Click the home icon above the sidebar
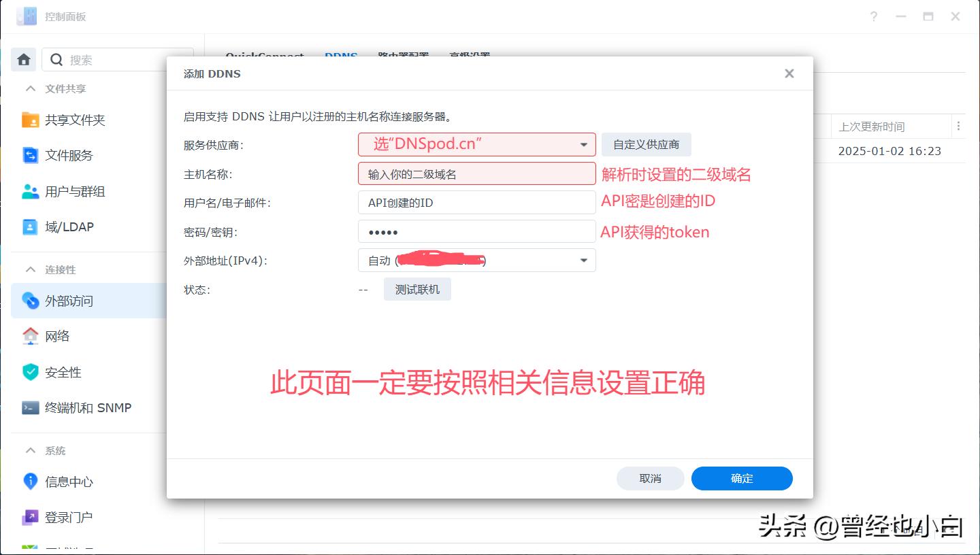 pos(23,59)
